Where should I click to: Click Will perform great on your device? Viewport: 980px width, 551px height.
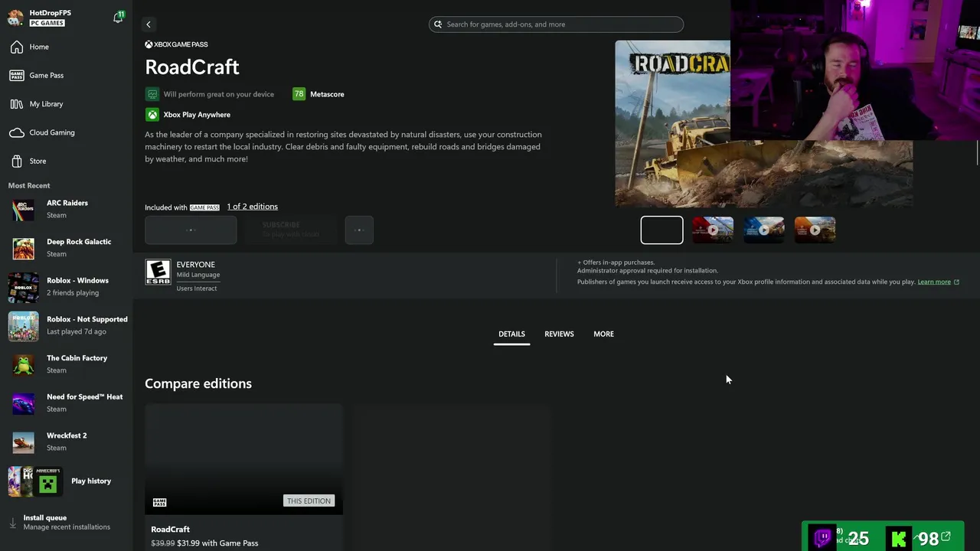218,94
